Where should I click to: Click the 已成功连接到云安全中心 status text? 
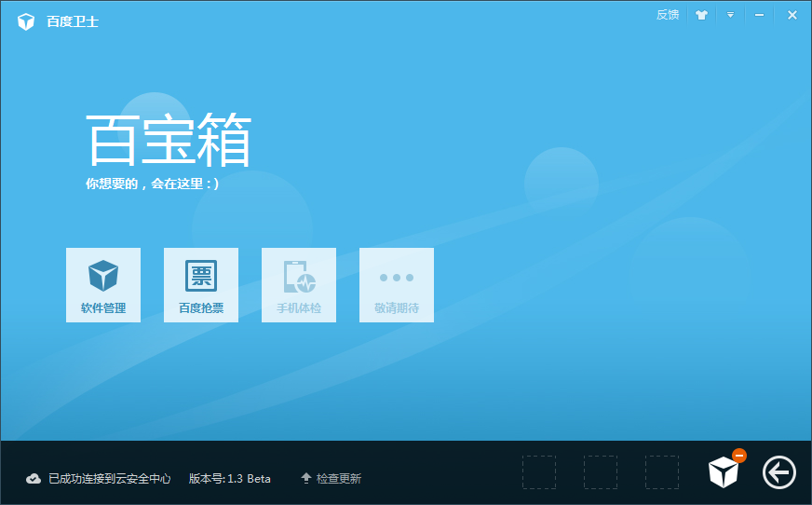110,479
